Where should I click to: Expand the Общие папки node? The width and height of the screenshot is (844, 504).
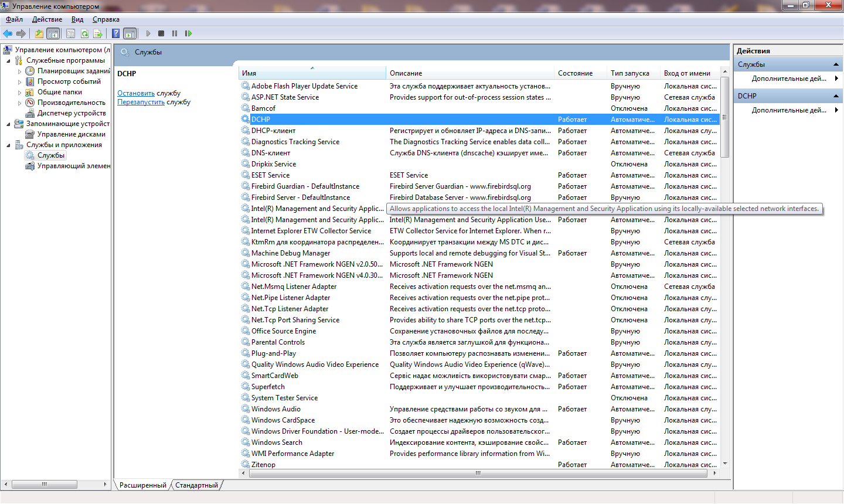[x=19, y=92]
